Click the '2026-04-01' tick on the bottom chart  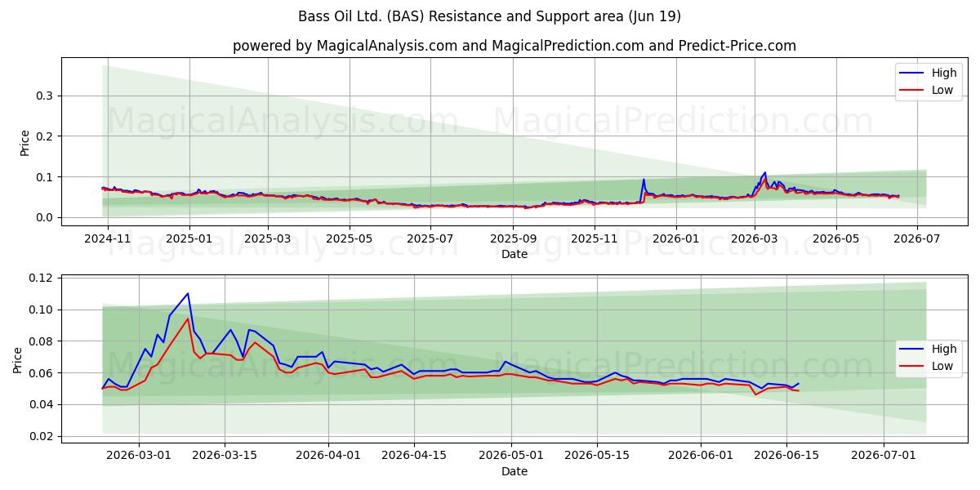[328, 455]
